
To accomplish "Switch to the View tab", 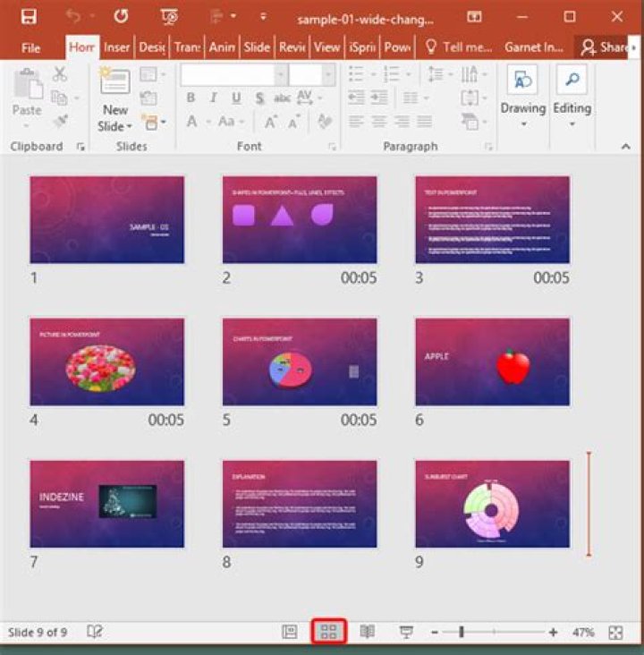I will (x=326, y=47).
